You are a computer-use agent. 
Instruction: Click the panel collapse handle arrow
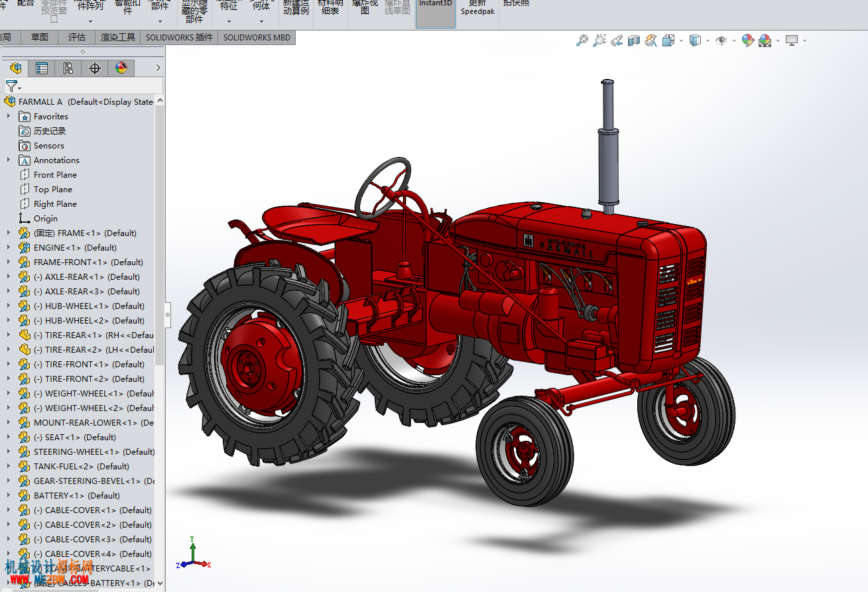tap(168, 314)
